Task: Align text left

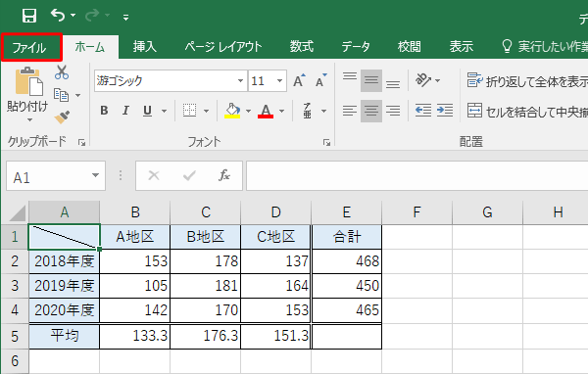Action: click(x=350, y=111)
